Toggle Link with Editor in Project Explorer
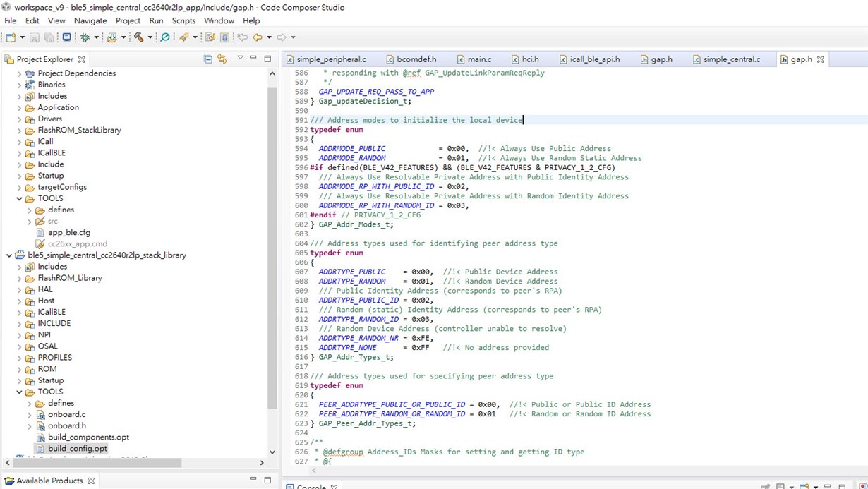 click(x=222, y=59)
